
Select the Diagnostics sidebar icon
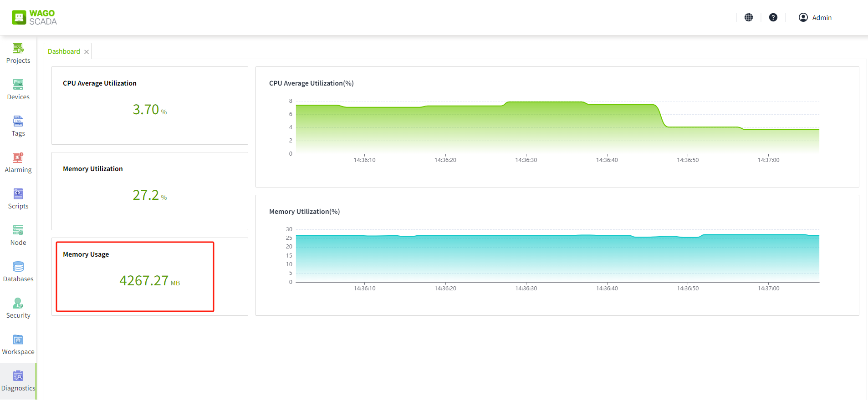(x=18, y=381)
